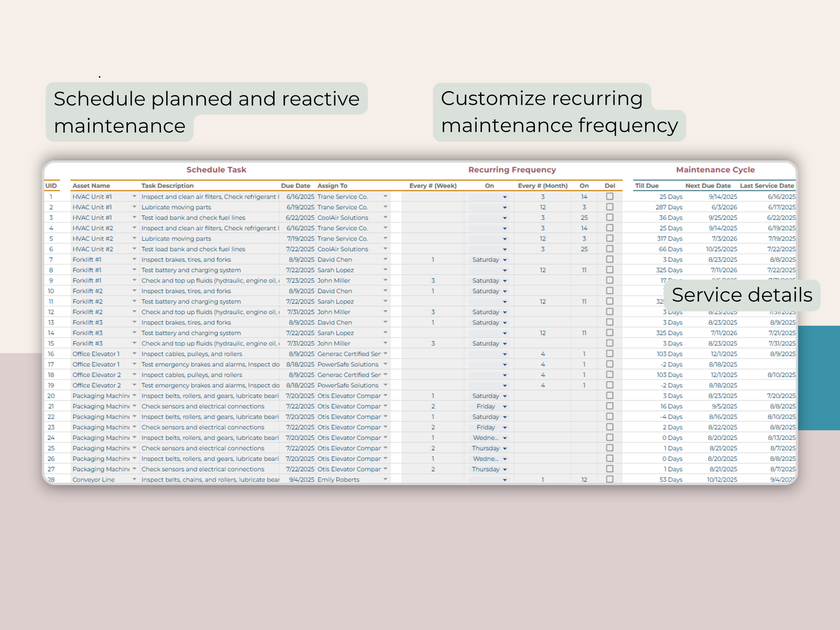Expand the PowerSafe Solutions assignee dropdown

tap(385, 364)
